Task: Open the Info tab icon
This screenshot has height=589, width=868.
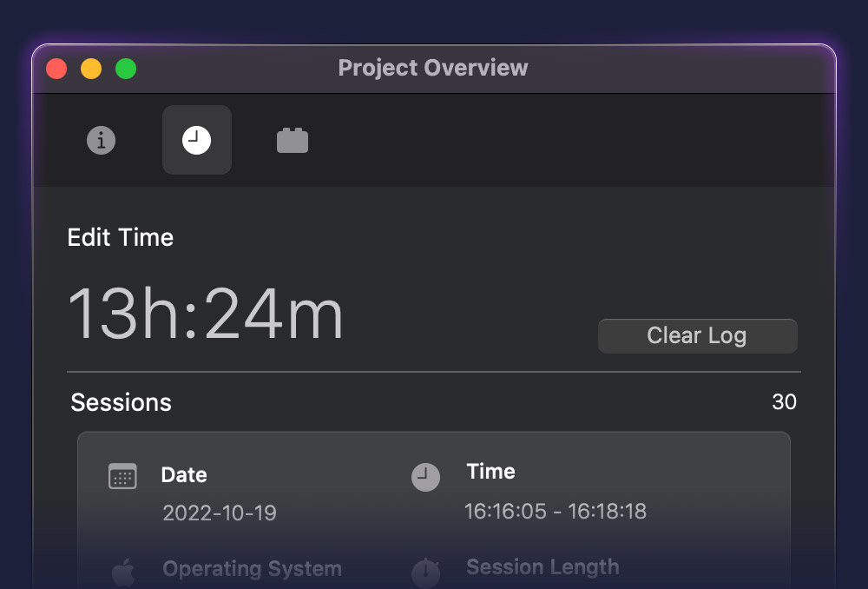Action: coord(101,140)
